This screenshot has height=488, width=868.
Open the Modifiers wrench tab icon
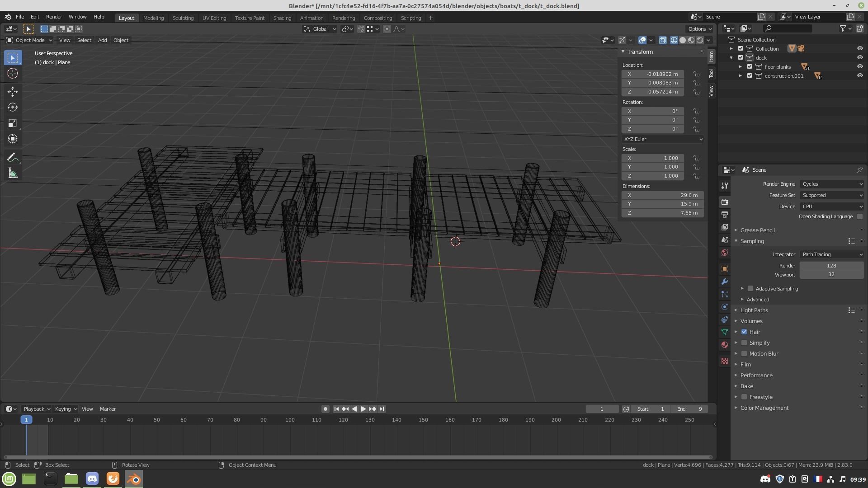pos(725,282)
